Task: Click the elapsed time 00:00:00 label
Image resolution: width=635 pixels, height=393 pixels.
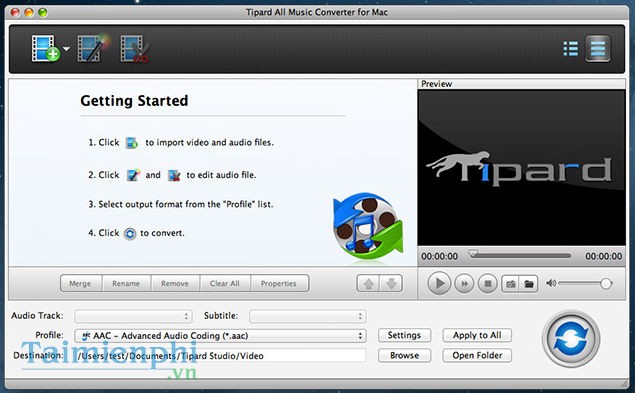Action: pos(439,256)
